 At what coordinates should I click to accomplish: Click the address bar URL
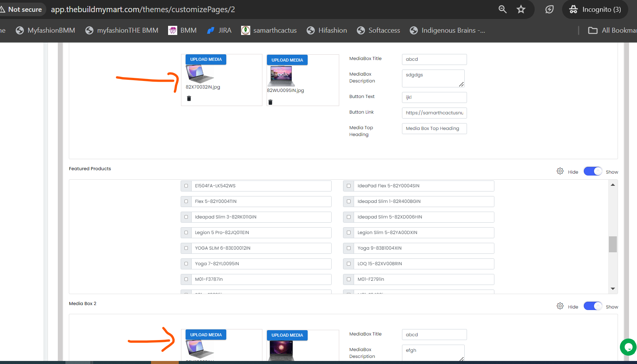143,9
